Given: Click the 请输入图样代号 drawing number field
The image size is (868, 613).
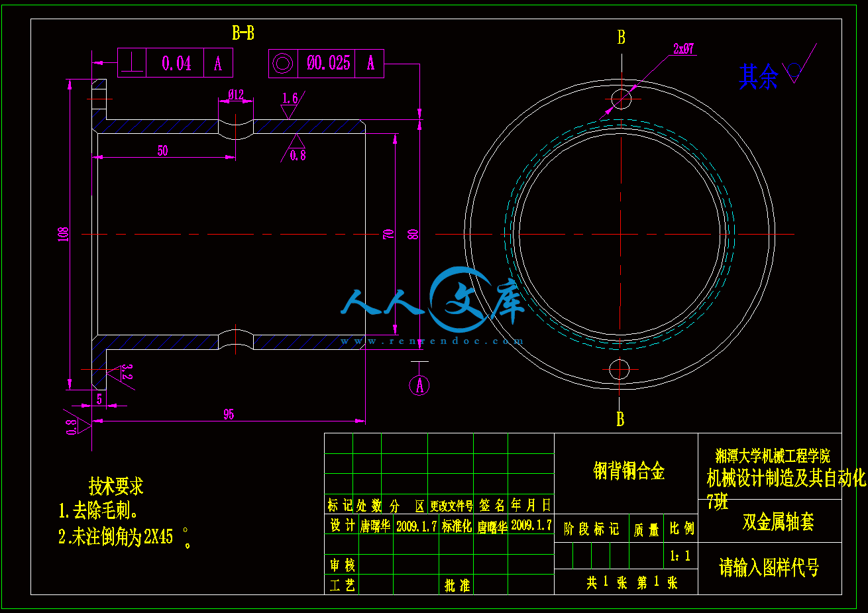Looking at the screenshot, I should coord(769,567).
